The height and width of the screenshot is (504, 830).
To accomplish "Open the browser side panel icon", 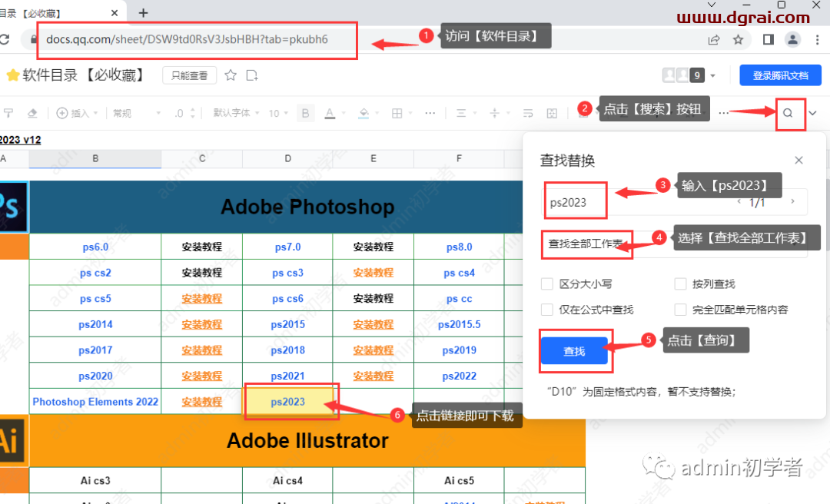I will (x=768, y=39).
